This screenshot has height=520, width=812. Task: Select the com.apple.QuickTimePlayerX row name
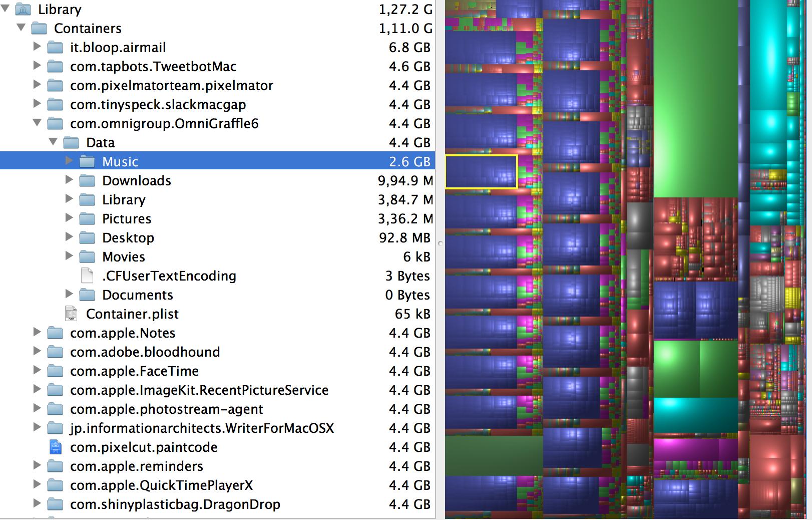coord(161,485)
